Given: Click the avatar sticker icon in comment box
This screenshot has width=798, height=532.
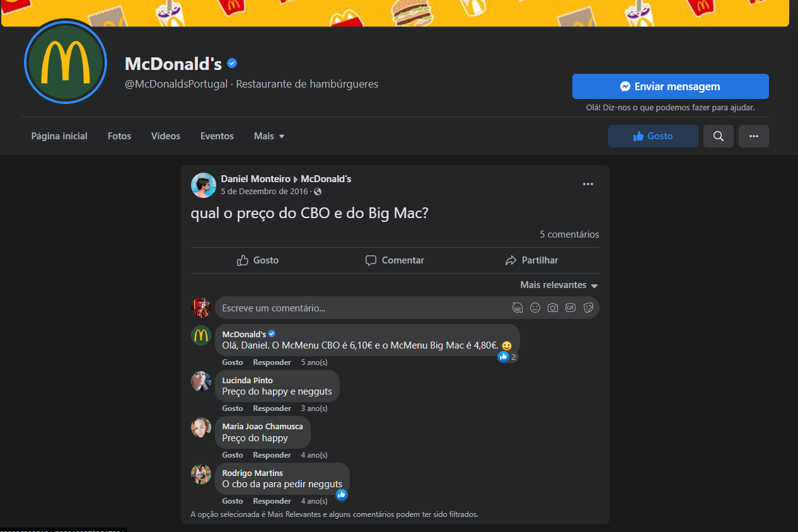Looking at the screenshot, I should (x=518, y=308).
